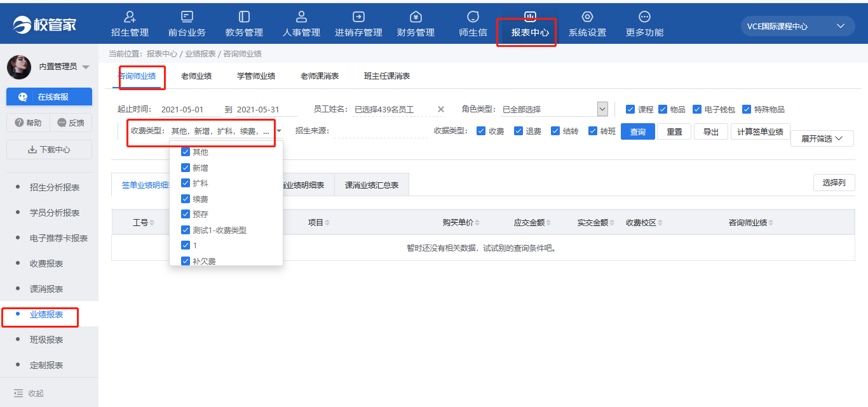Click 查询 search button
The image size is (868, 407).
(638, 131)
